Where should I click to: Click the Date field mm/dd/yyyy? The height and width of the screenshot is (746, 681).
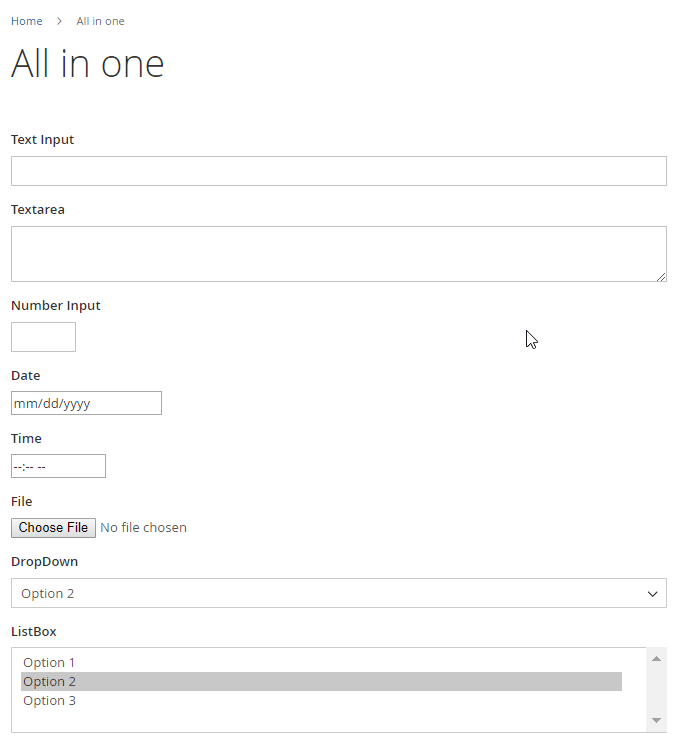point(86,403)
